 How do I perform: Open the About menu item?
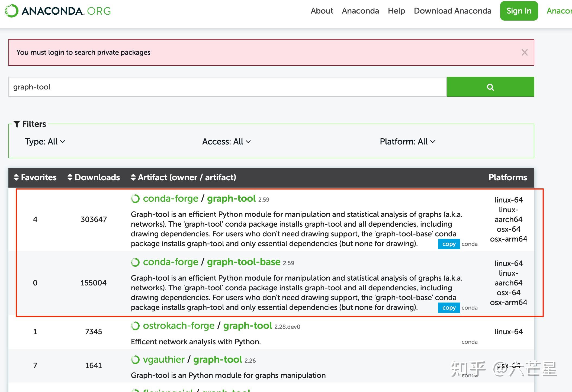click(x=322, y=11)
